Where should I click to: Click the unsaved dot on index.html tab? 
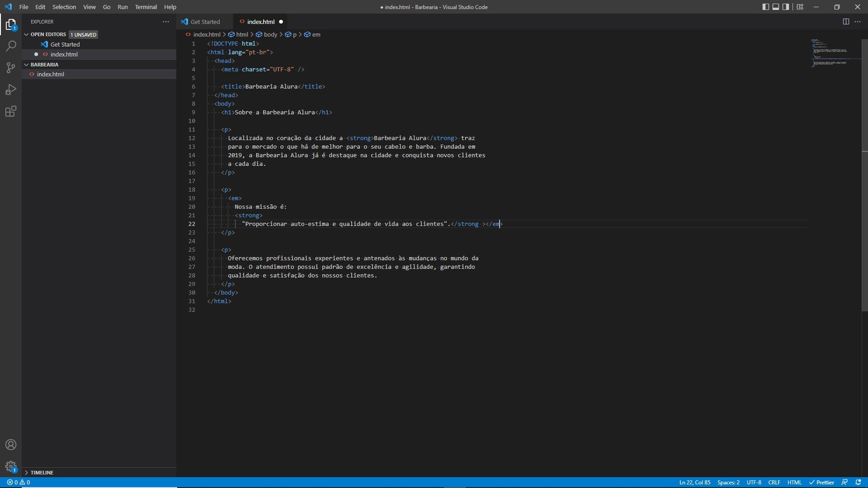(x=281, y=22)
